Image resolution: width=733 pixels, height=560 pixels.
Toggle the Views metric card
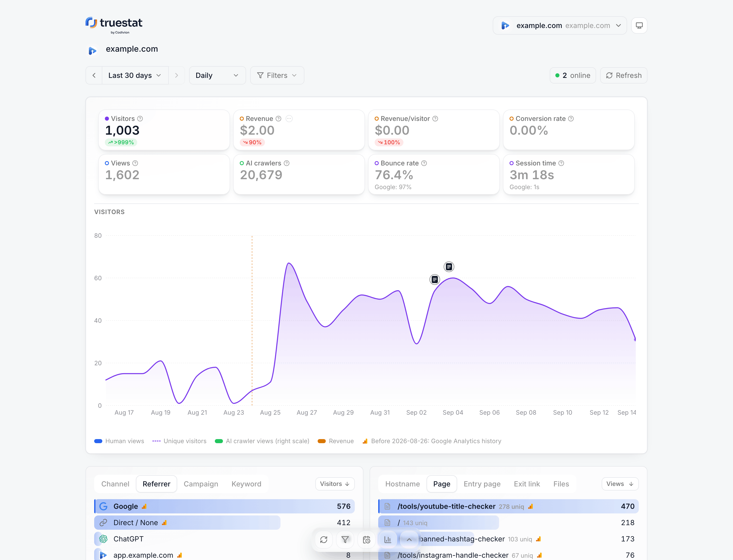point(164,174)
